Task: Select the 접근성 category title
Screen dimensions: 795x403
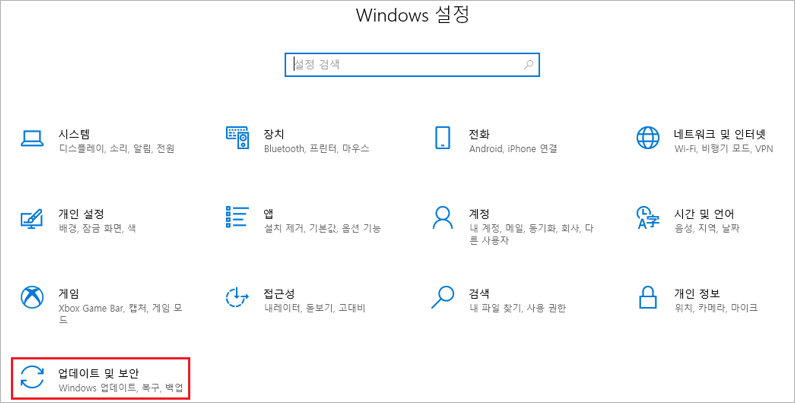Action: [279, 294]
